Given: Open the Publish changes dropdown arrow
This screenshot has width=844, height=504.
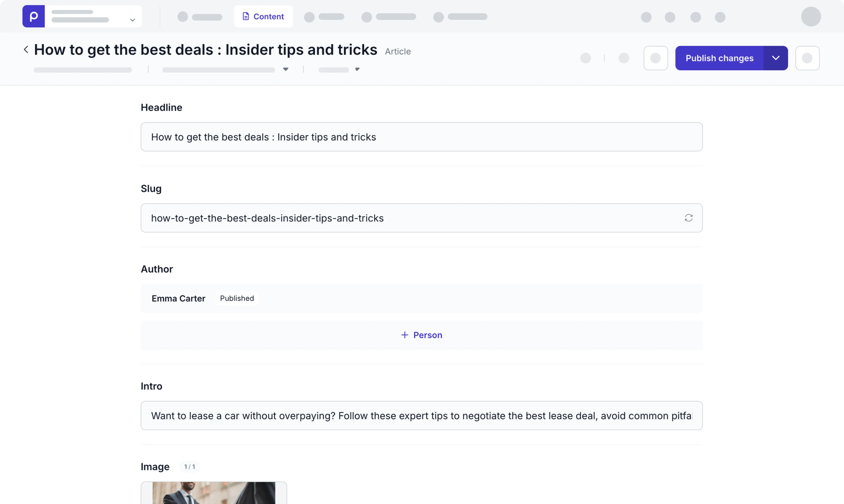Looking at the screenshot, I should click(x=776, y=58).
